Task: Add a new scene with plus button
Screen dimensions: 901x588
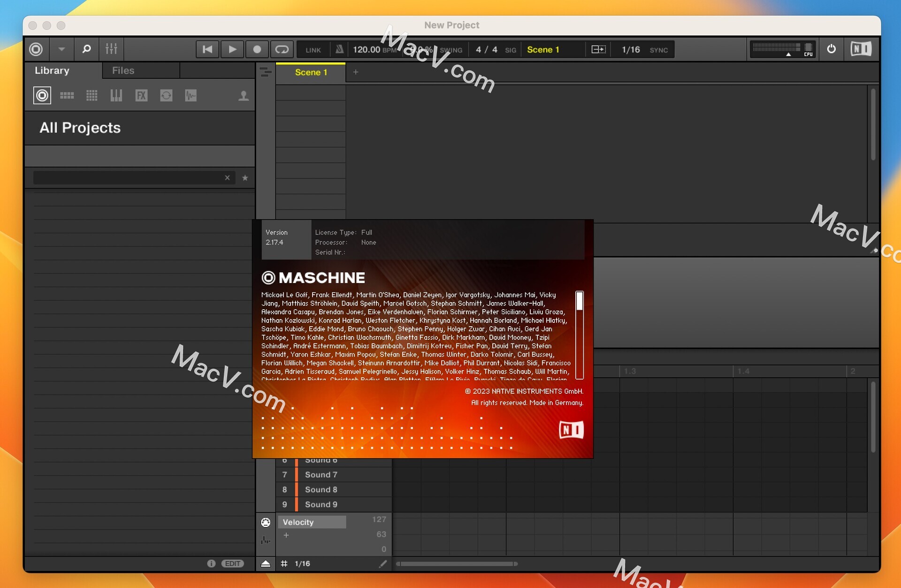Action: [356, 72]
